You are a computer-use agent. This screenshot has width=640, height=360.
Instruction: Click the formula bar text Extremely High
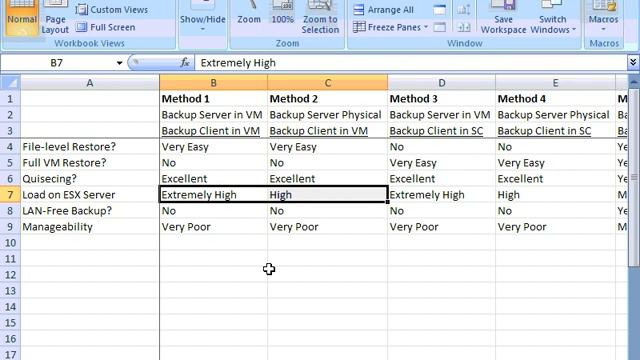point(238,63)
